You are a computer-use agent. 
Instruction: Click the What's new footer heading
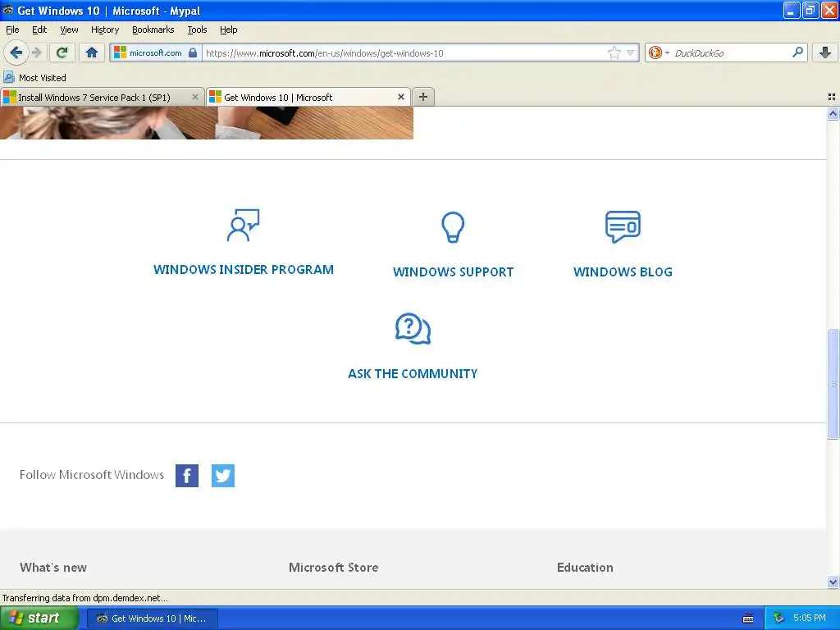pyautogui.click(x=53, y=568)
